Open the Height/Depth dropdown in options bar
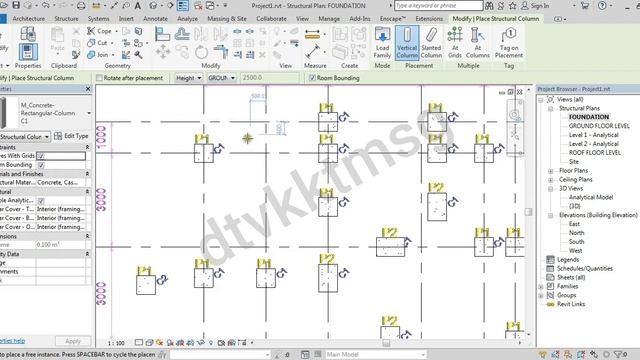Viewport: 640px width, 360px height. click(x=189, y=78)
